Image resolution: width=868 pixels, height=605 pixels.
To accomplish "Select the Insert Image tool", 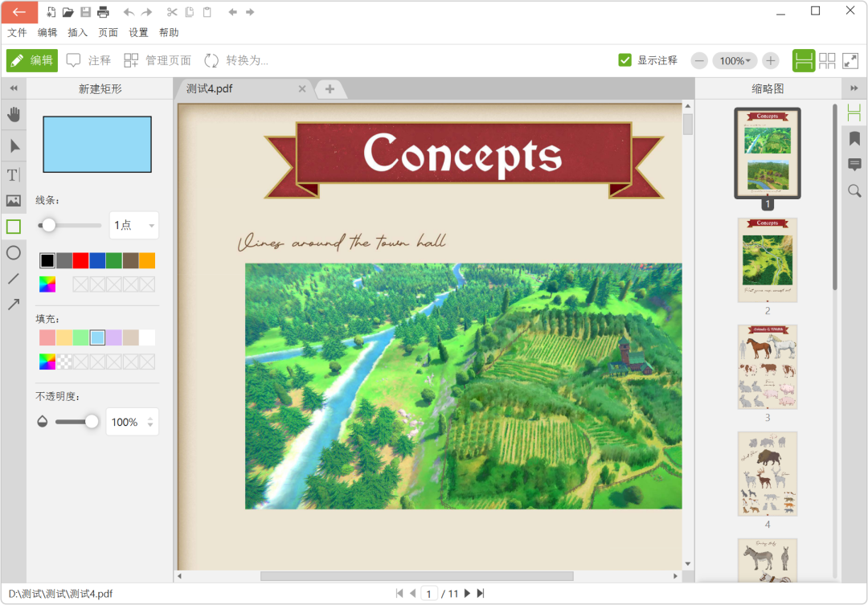I will point(14,200).
